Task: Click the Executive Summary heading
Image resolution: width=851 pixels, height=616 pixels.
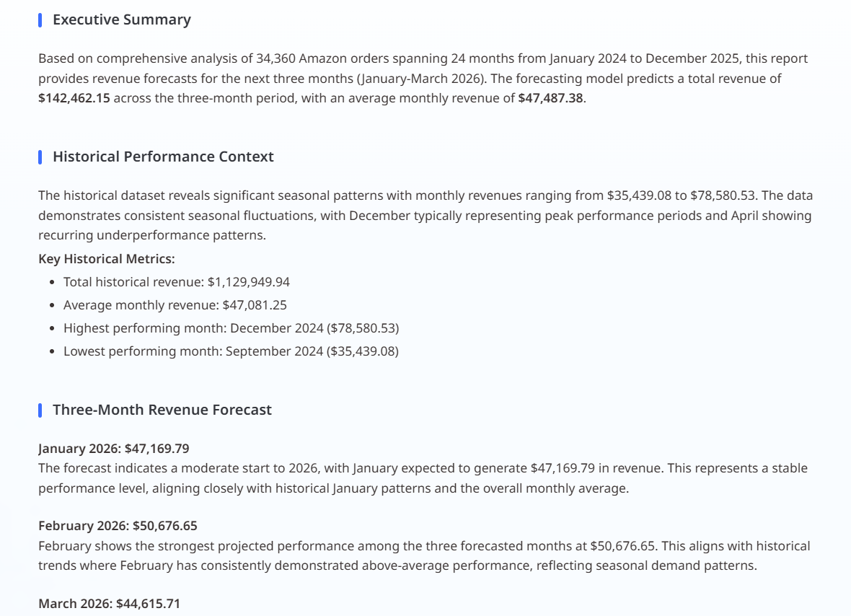Action: 121,20
